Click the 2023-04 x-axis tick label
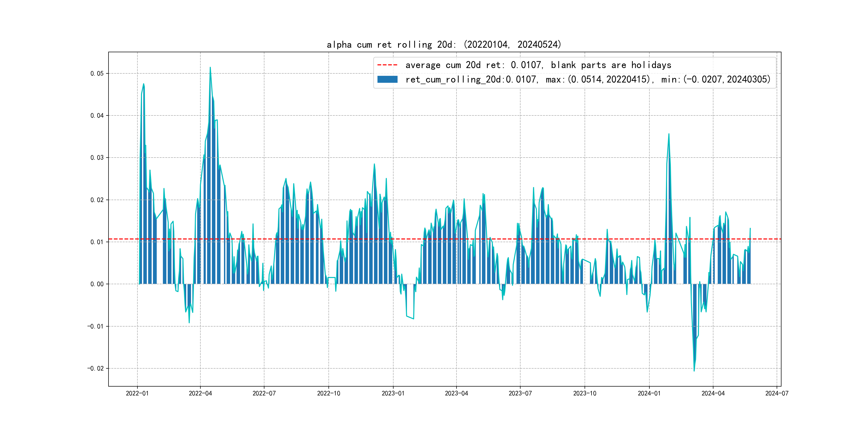This screenshot has height=434, width=868. coord(456,393)
